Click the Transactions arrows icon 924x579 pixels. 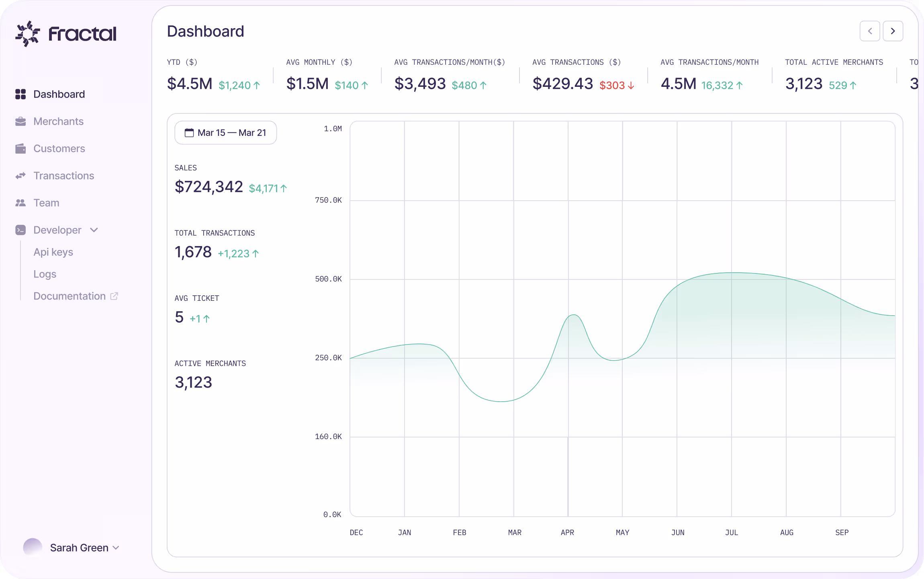tap(20, 176)
